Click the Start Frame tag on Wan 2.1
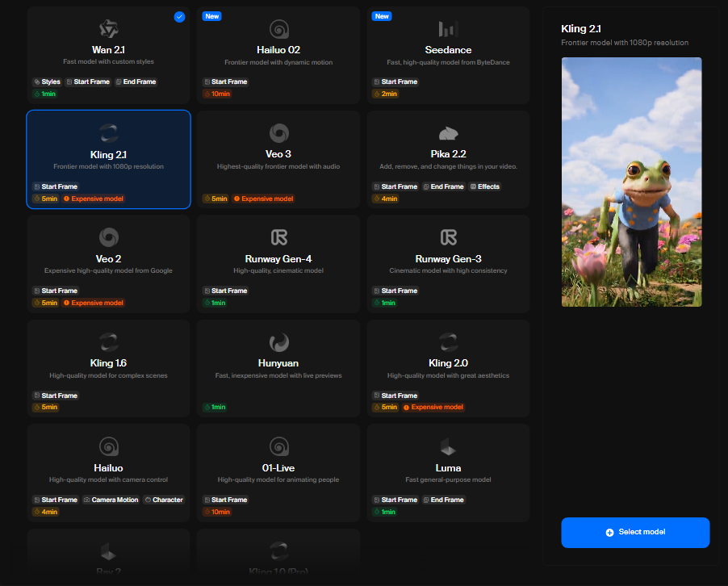The image size is (728, 586). [x=88, y=82]
